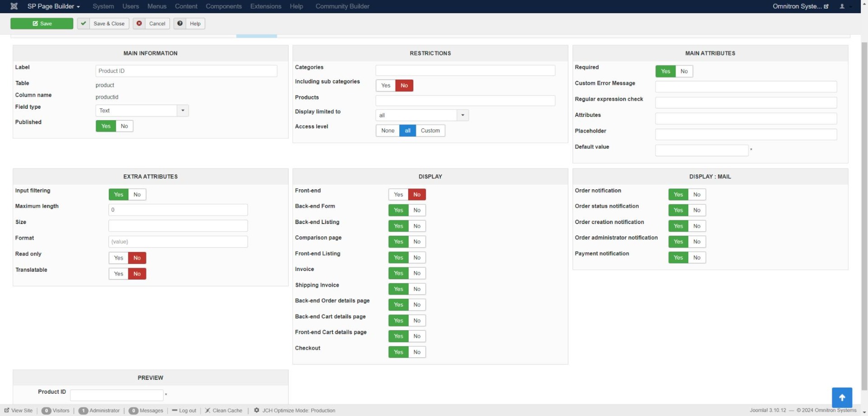Set Read only to Yes
This screenshot has height=416, width=868.
pos(118,258)
